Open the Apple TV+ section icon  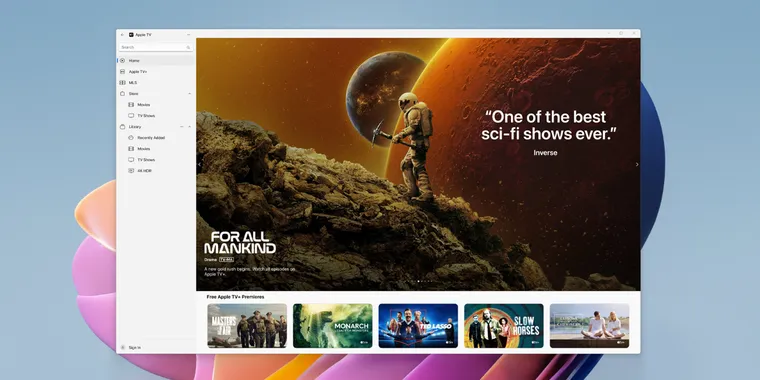122,72
